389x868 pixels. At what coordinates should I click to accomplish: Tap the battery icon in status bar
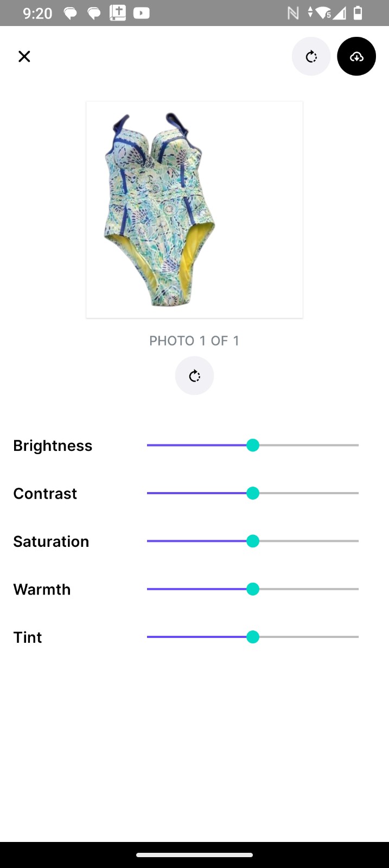pos(358,13)
